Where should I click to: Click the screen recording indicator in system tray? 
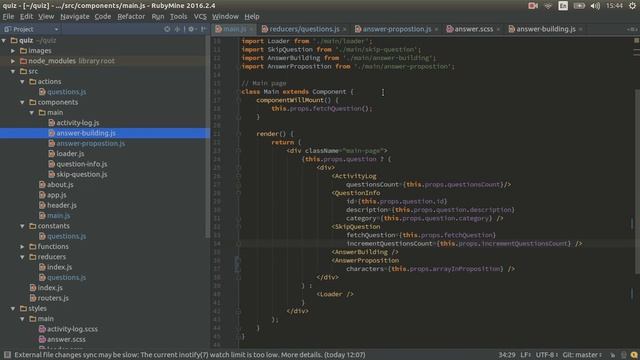point(533,6)
